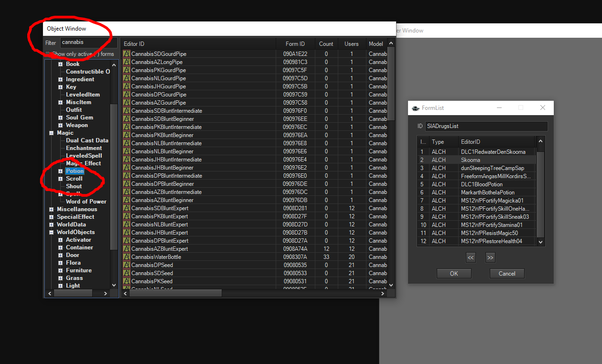Expand the Miscellaneous tree category
Image resolution: width=602 pixels, height=364 pixels.
pos(51,209)
